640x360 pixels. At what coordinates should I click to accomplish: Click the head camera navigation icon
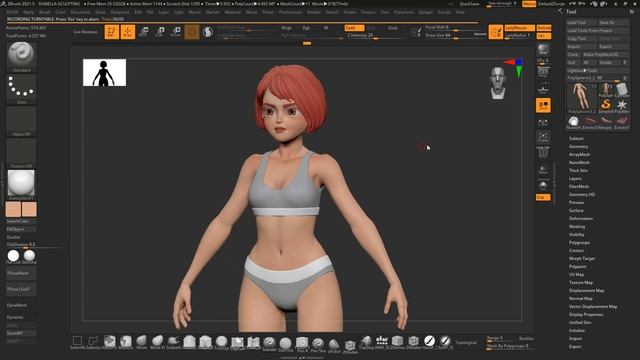click(498, 83)
